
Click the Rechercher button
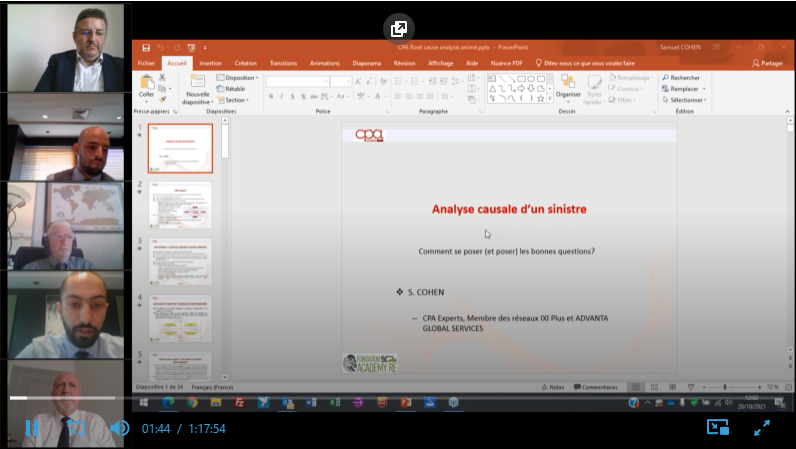point(682,77)
